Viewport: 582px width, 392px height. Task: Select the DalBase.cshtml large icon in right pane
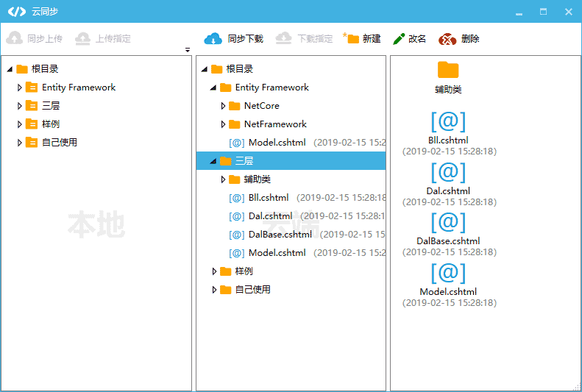[448, 222]
